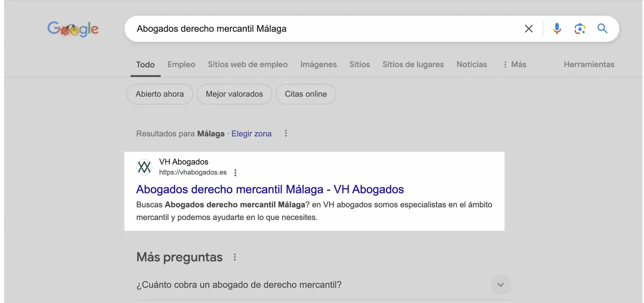
Task: Open the Herramientas search tools
Action: click(x=589, y=64)
